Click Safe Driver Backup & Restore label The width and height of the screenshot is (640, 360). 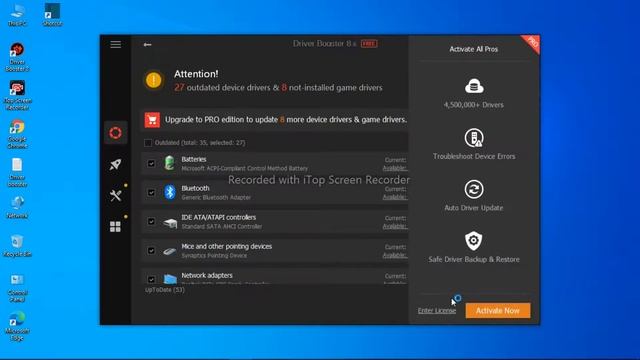click(x=474, y=259)
